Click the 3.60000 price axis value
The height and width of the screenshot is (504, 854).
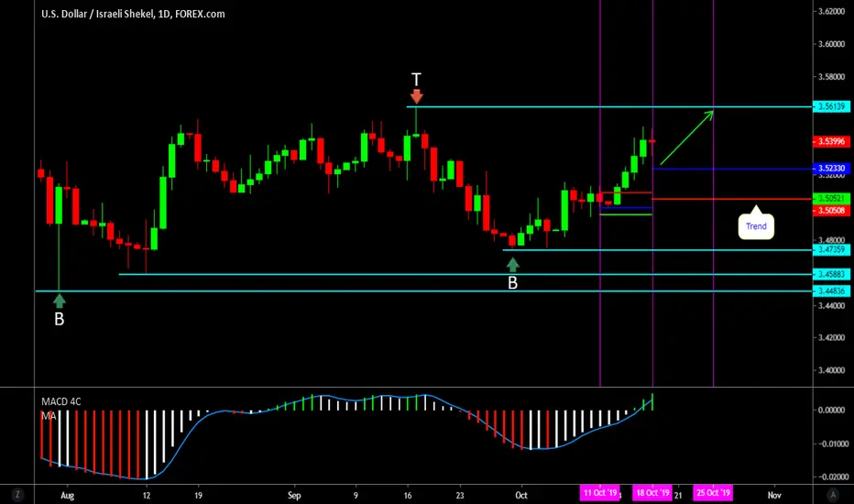[831, 44]
